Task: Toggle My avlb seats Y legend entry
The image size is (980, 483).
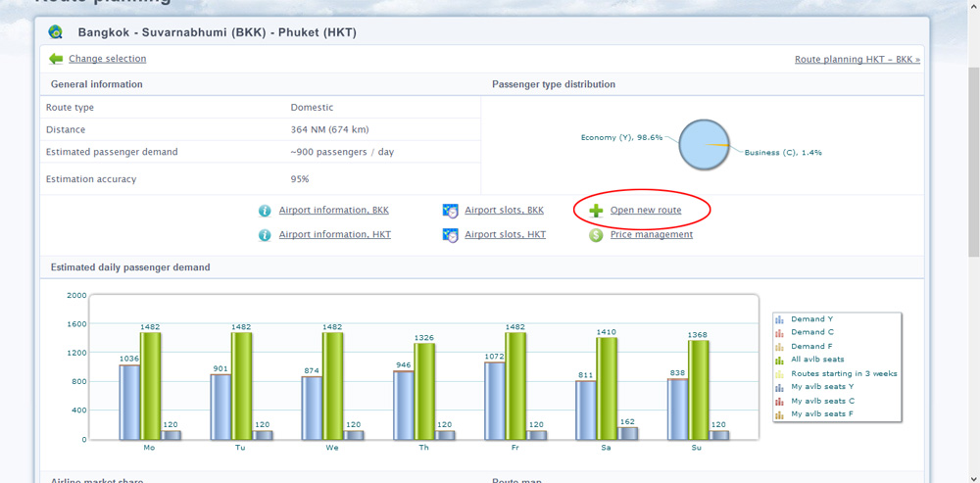Action: pos(819,387)
